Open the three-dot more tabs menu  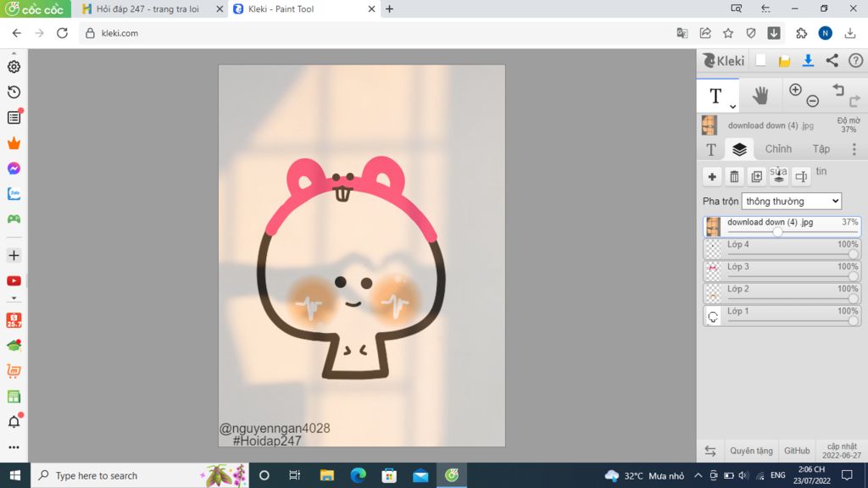click(854, 149)
